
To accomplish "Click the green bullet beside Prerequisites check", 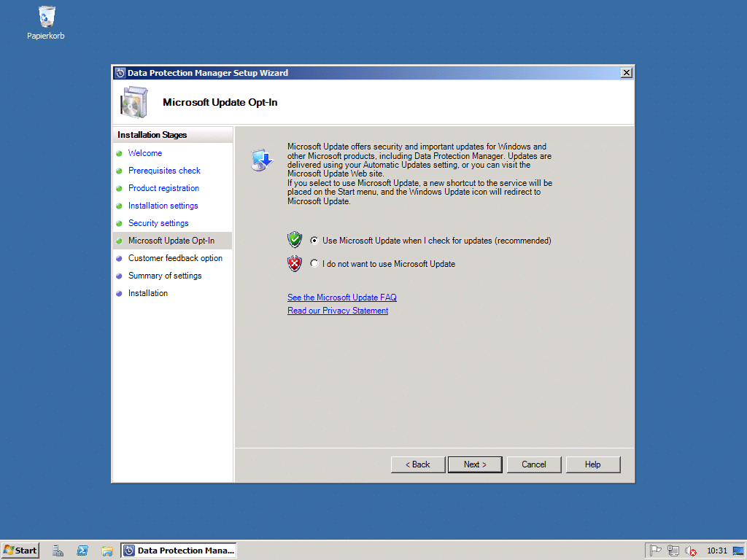I will [x=119, y=171].
